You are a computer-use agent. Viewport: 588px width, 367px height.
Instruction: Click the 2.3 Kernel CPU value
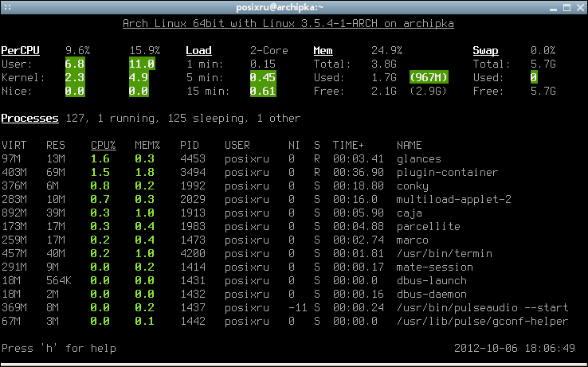[75, 77]
